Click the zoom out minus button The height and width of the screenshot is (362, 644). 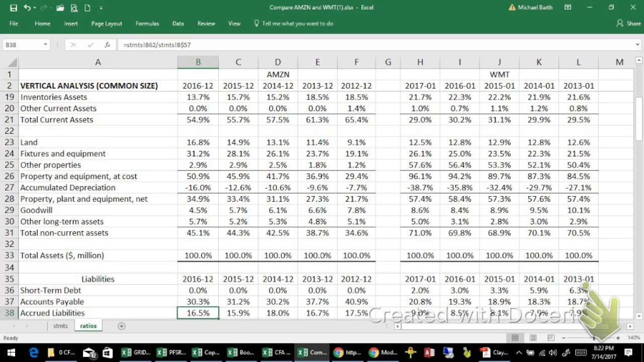[563, 338]
